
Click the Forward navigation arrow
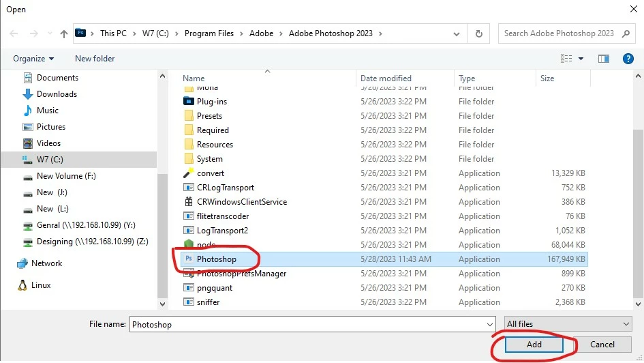pyautogui.click(x=33, y=33)
